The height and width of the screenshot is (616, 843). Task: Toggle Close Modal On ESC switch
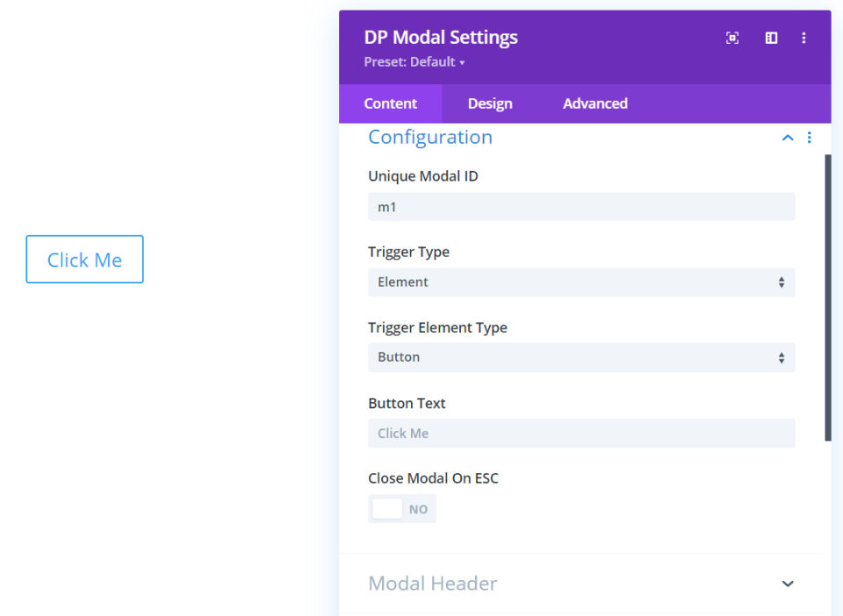tap(402, 509)
